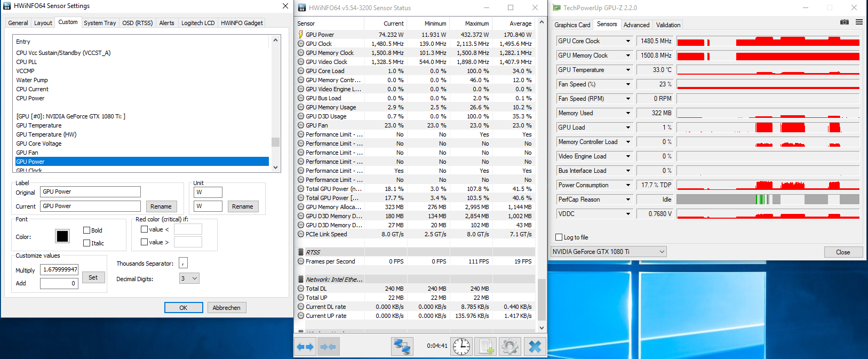The width and height of the screenshot is (868, 359).
Task: Open sensor settings via the gear icon
Action: (x=510, y=347)
